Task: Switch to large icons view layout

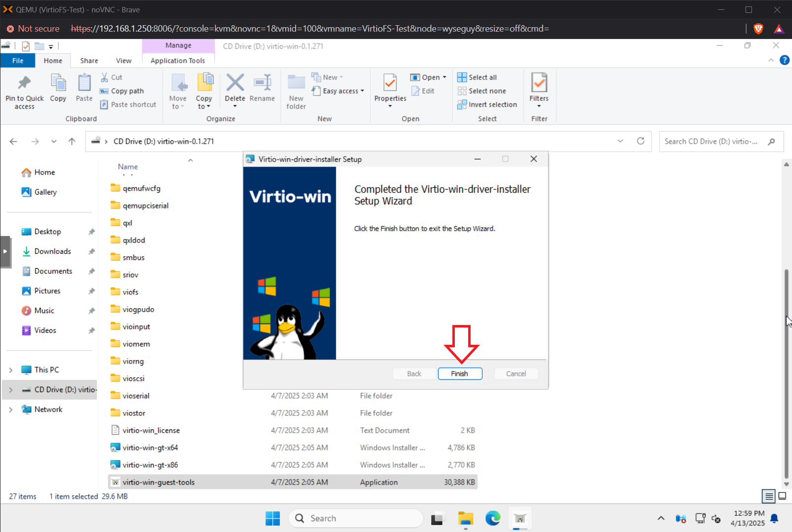Action: click(782, 496)
